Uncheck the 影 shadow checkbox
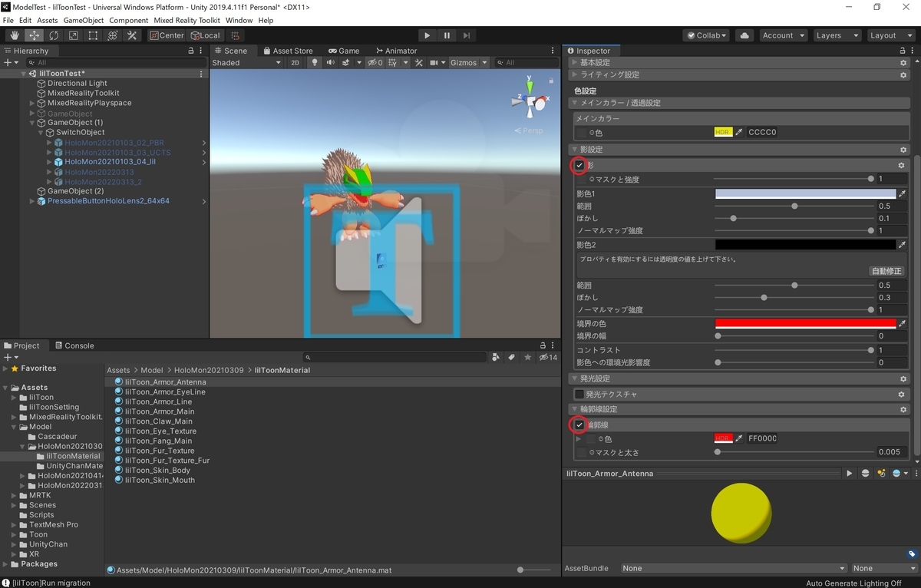 [579, 165]
